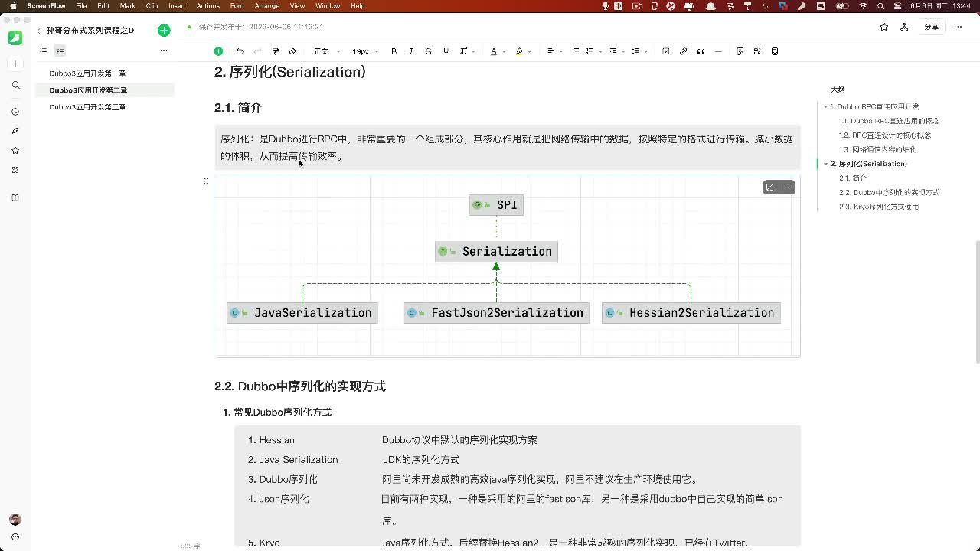The image size is (980, 551).
Task: Open the File menu
Action: pyautogui.click(x=81, y=6)
